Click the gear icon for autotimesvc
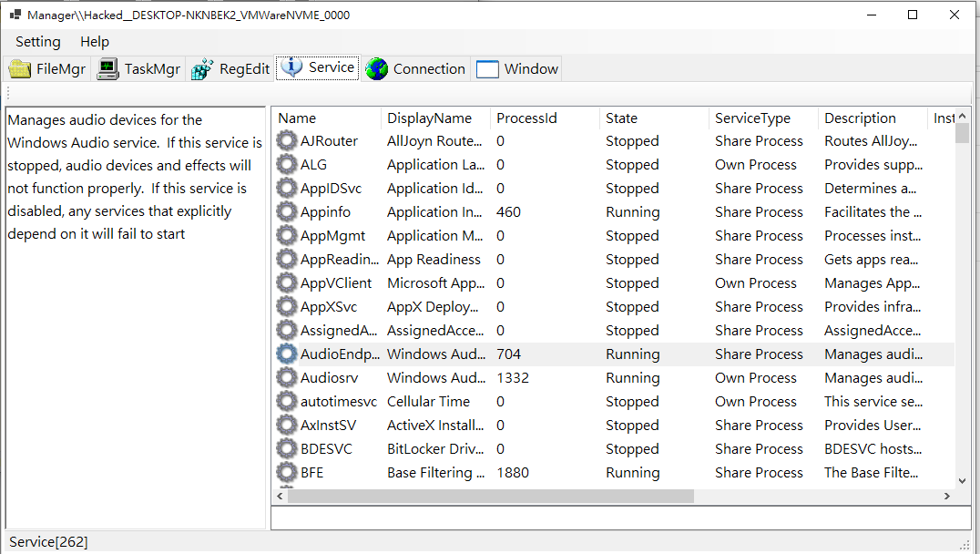Viewport: 980px width, 554px height. click(287, 402)
